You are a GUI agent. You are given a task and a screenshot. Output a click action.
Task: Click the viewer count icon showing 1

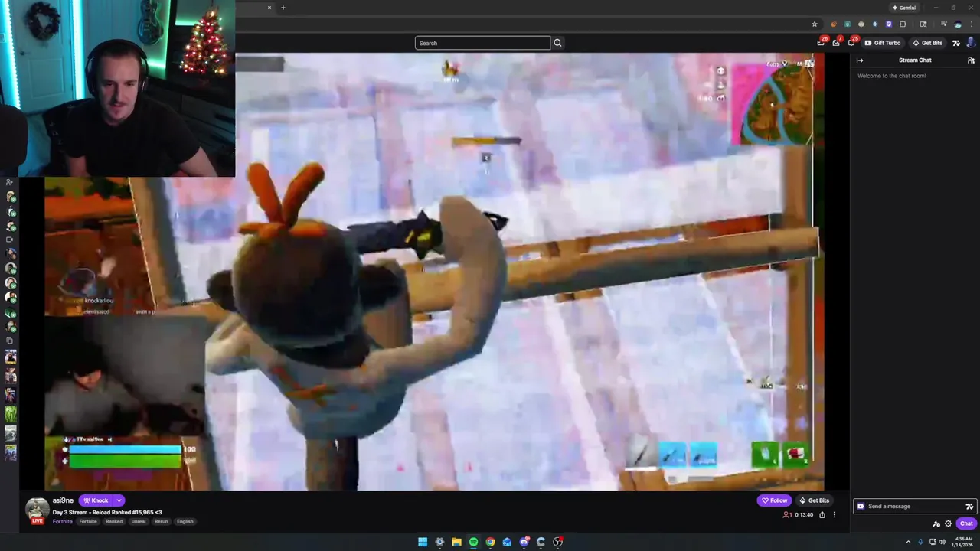coord(787,515)
